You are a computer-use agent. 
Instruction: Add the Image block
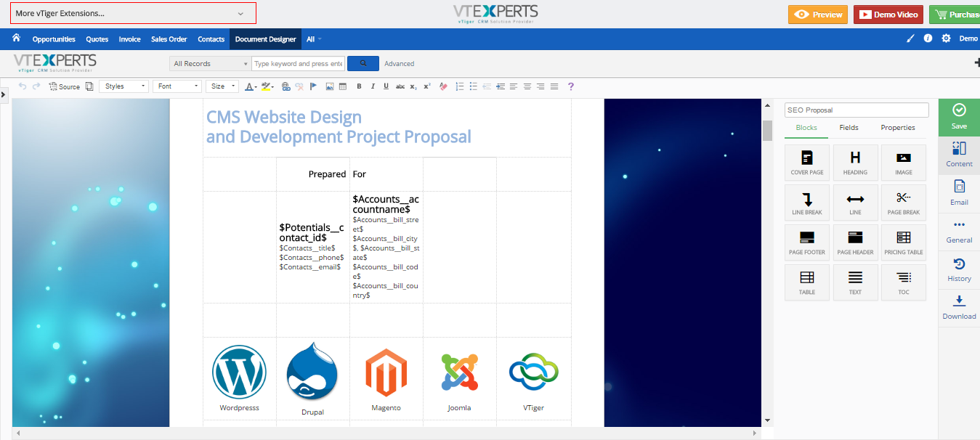pyautogui.click(x=904, y=163)
